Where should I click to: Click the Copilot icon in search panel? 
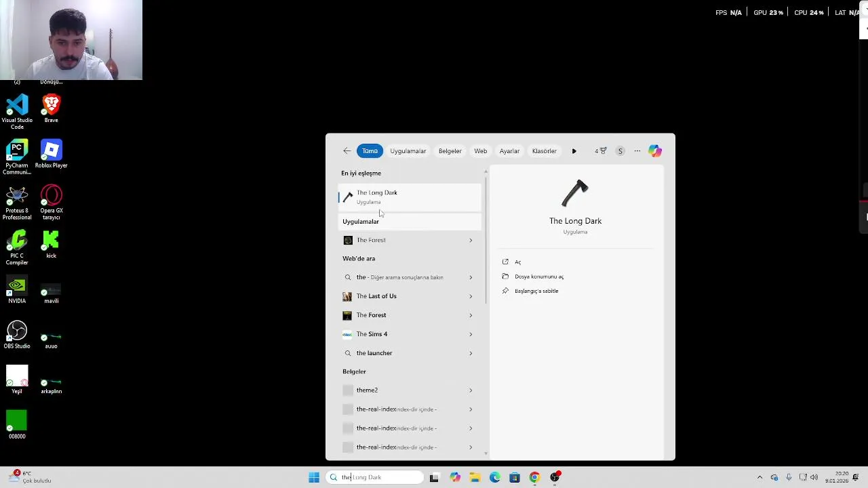coord(655,151)
